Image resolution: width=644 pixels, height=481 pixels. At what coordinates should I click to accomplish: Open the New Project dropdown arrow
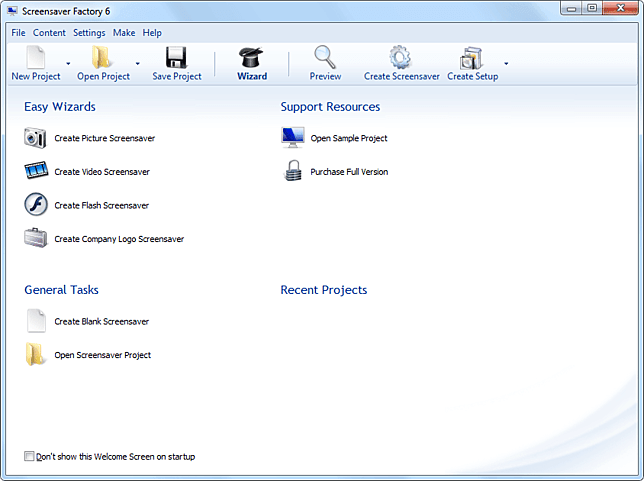coord(68,64)
